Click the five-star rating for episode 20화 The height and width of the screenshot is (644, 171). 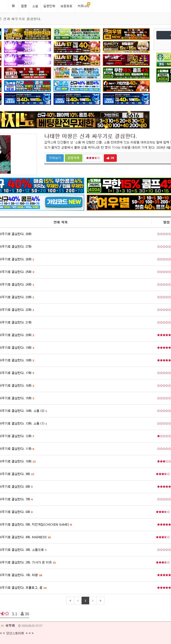coord(164,335)
